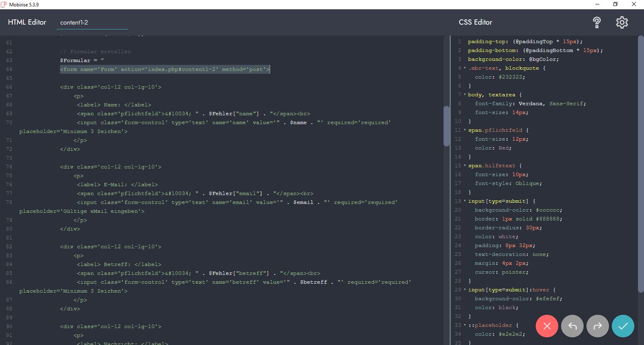Collapse the body, textarea CSS rule
This screenshot has width=644, height=345.
click(465, 95)
